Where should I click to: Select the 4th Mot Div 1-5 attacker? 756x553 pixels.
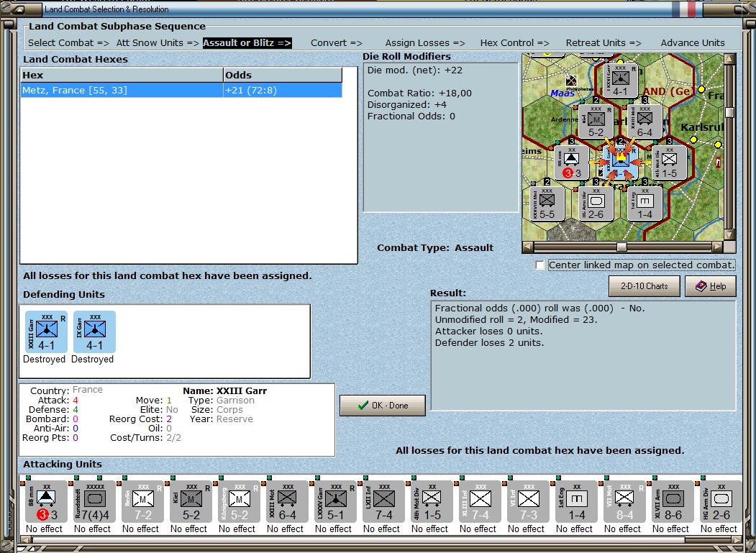tap(432, 501)
